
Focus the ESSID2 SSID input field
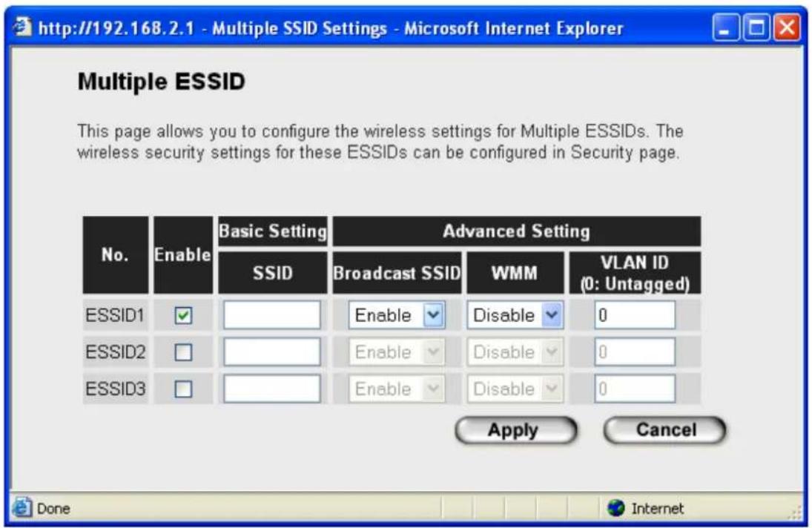tap(272, 352)
